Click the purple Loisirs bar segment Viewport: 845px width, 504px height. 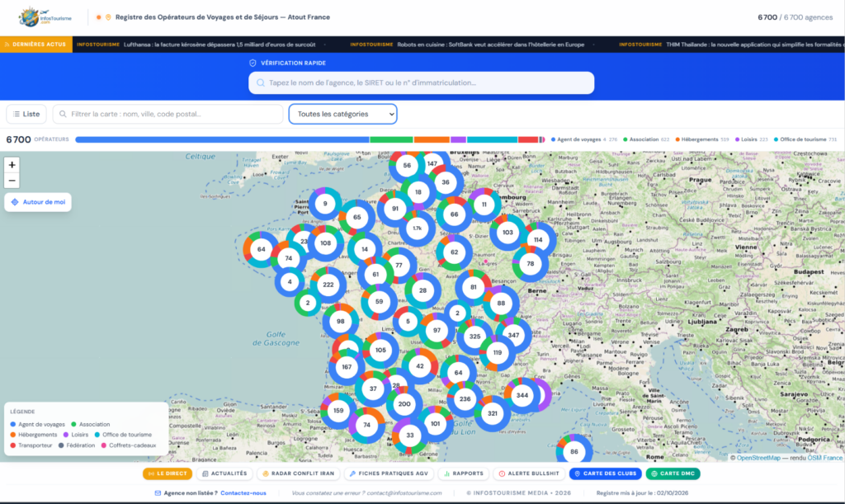(x=458, y=139)
